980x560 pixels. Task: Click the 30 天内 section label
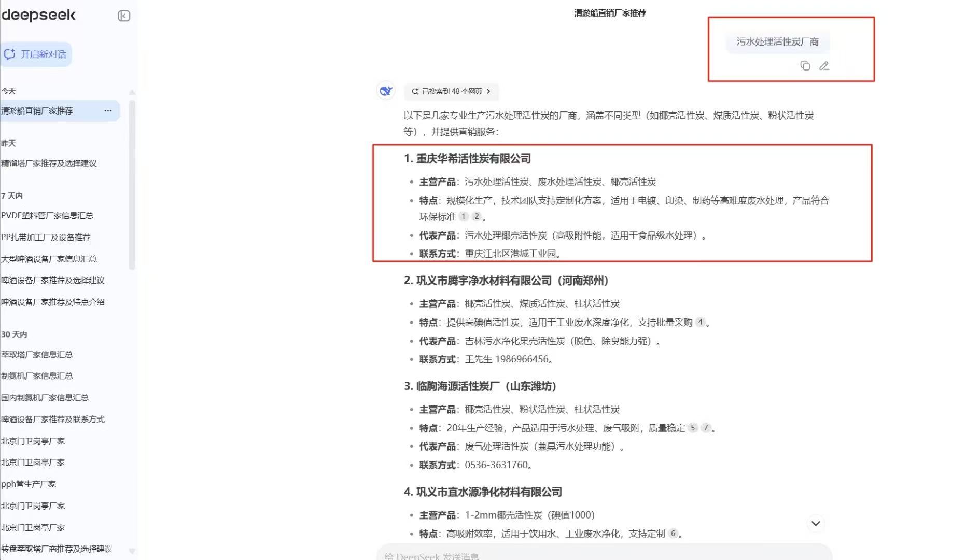14,334
